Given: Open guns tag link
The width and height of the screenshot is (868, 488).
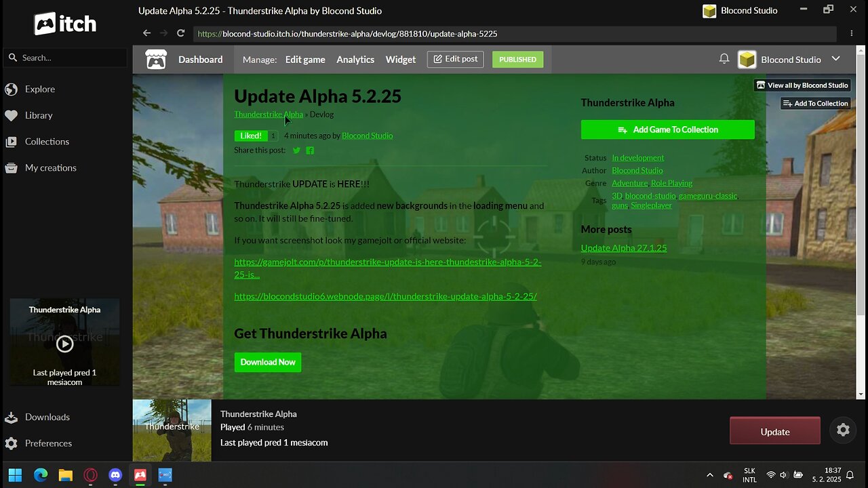Looking at the screenshot, I should [620, 205].
